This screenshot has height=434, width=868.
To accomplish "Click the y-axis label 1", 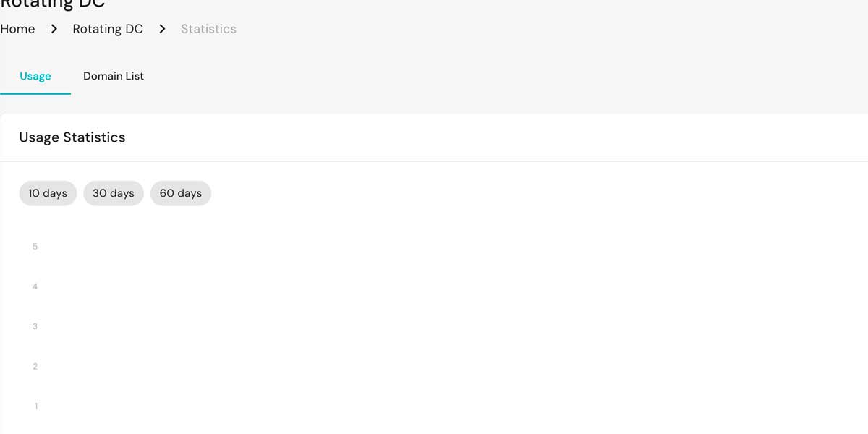I will [36, 406].
